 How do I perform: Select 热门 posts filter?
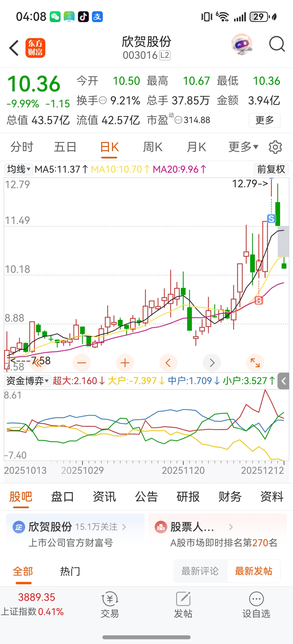coord(70,571)
